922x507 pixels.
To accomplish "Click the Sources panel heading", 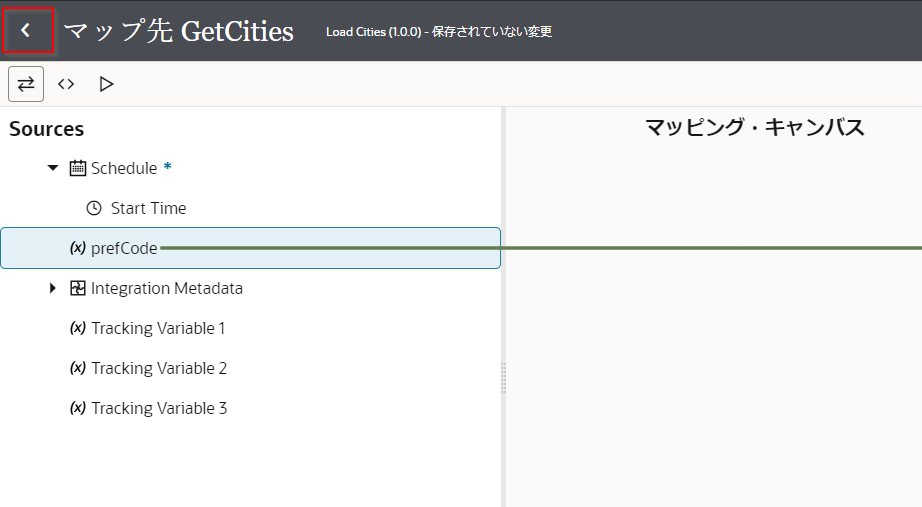I will tap(47, 129).
